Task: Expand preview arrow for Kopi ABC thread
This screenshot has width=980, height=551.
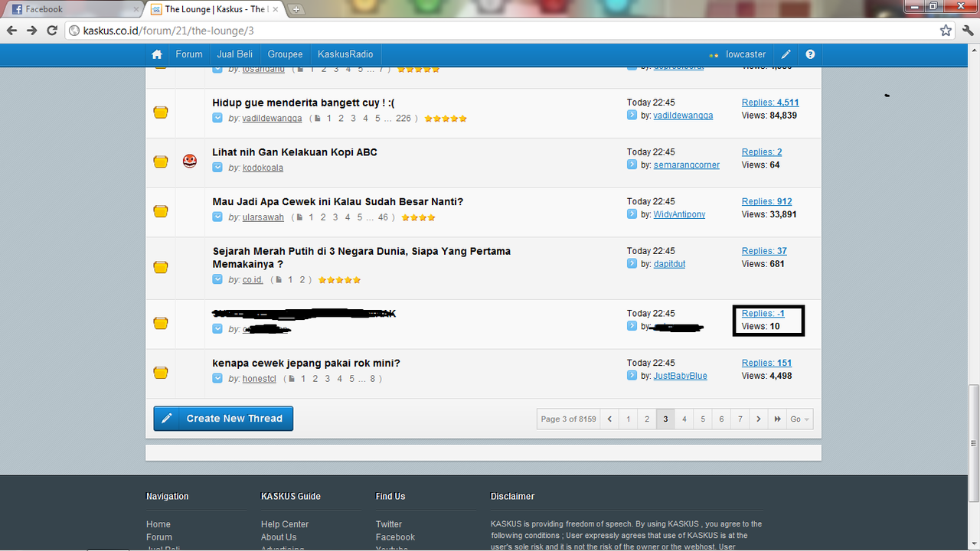Action: (218, 168)
